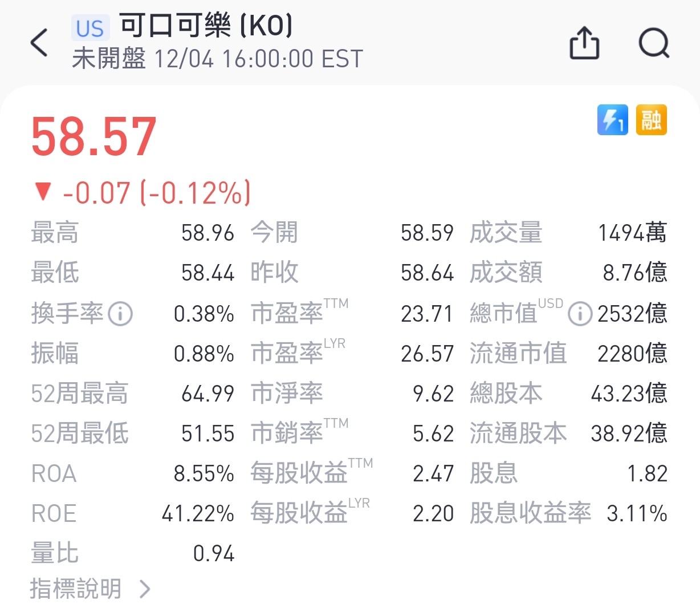Image resolution: width=700 pixels, height=608 pixels.
Task: Tap the 股息收益率 3.11% row
Action: click(x=568, y=513)
